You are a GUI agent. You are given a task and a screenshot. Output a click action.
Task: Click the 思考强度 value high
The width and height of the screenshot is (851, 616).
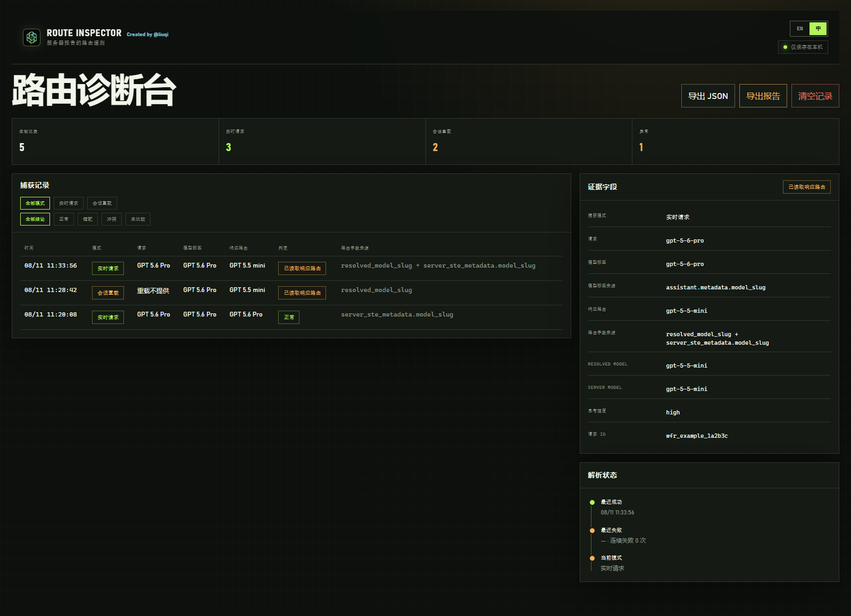pyautogui.click(x=673, y=412)
